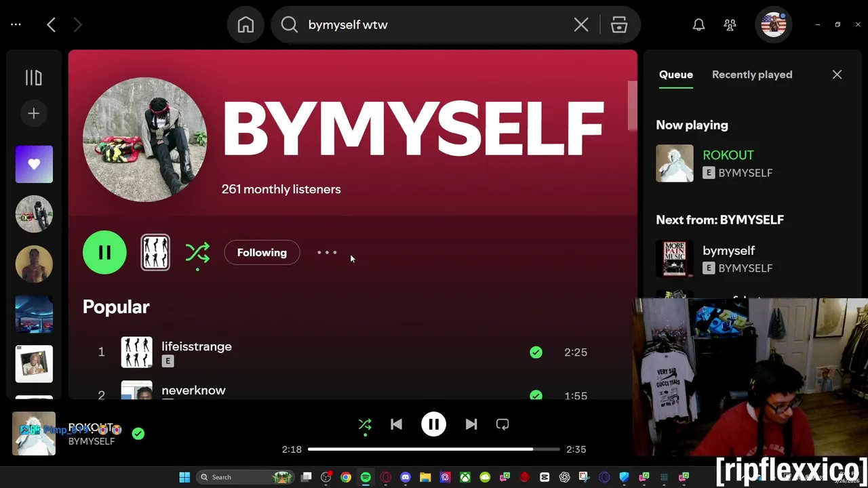Pause playback in the player bar
868x488 pixels.
[433, 424]
